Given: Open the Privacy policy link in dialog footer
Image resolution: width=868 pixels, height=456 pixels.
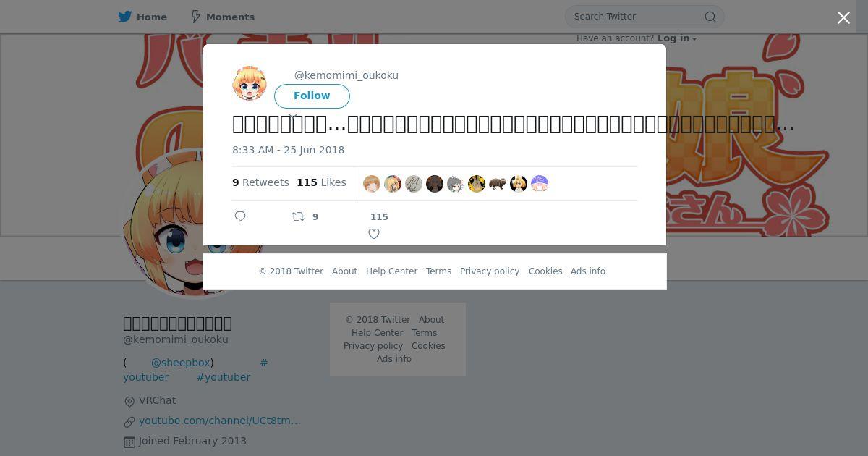Looking at the screenshot, I should [490, 271].
